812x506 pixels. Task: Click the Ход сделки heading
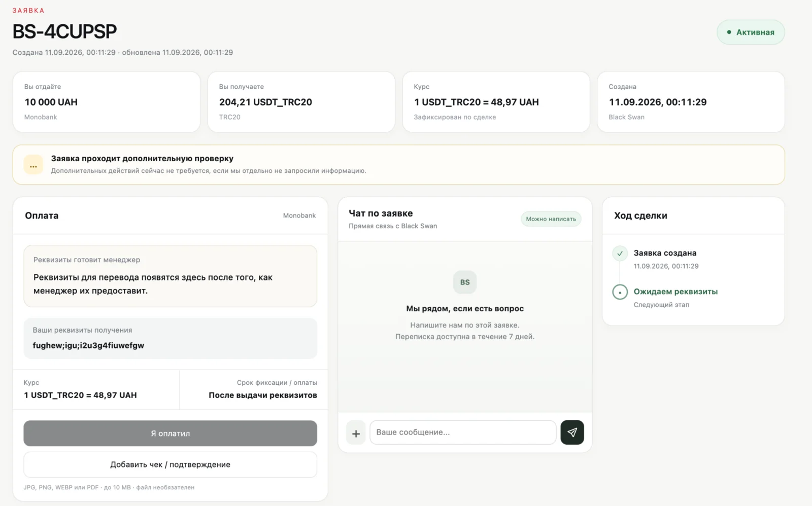[640, 215]
